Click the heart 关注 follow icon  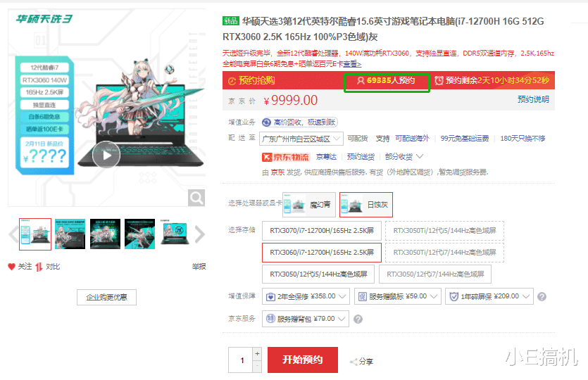point(12,267)
